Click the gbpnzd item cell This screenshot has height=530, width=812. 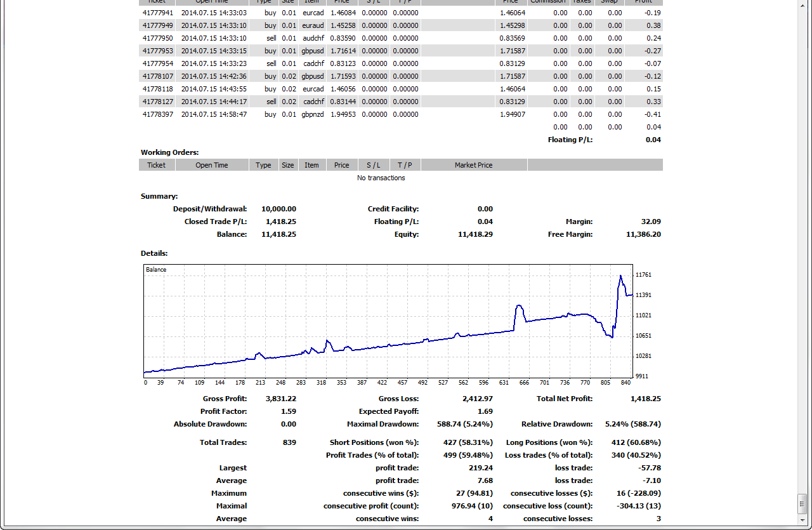point(313,114)
